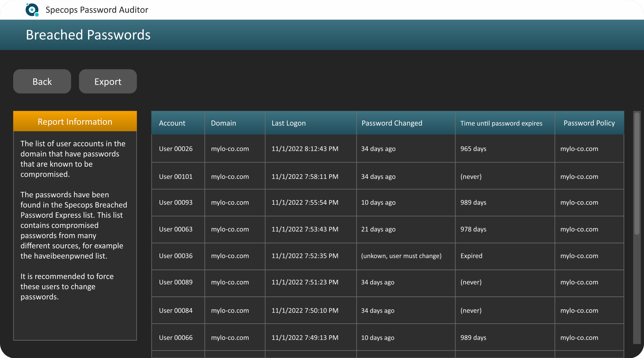
Task: Click the Breached Passwords title banner
Action: pos(88,34)
